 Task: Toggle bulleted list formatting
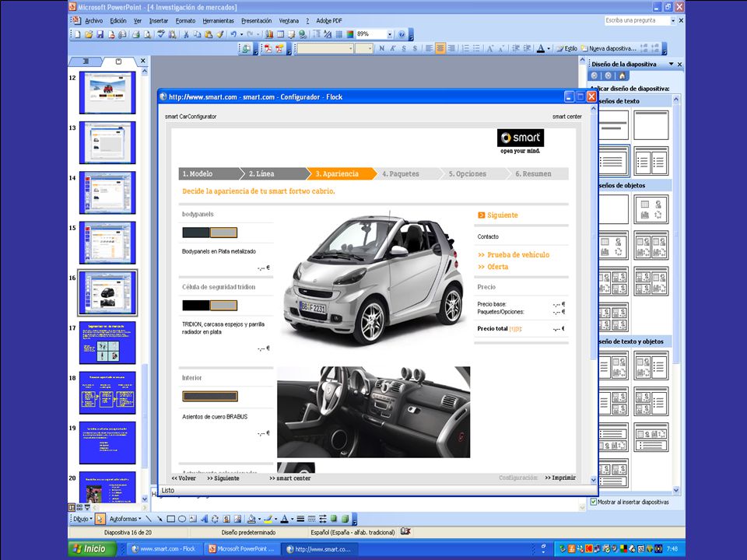[476, 48]
